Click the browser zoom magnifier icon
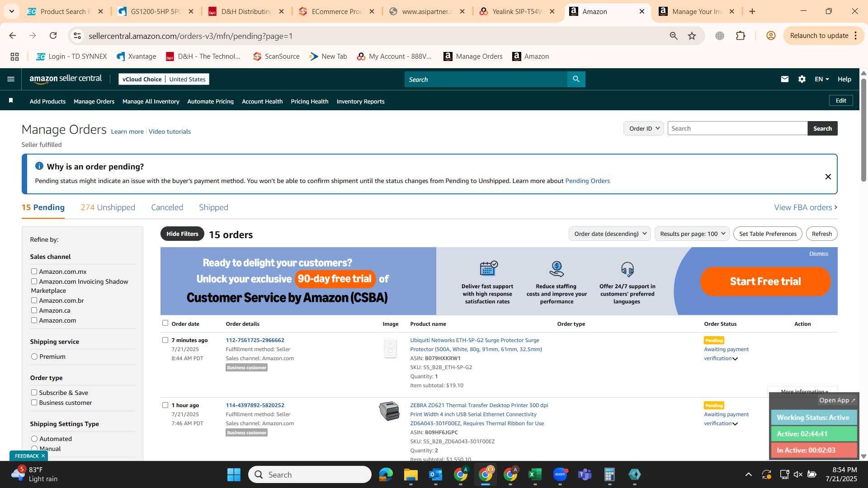868x488 pixels. click(674, 36)
